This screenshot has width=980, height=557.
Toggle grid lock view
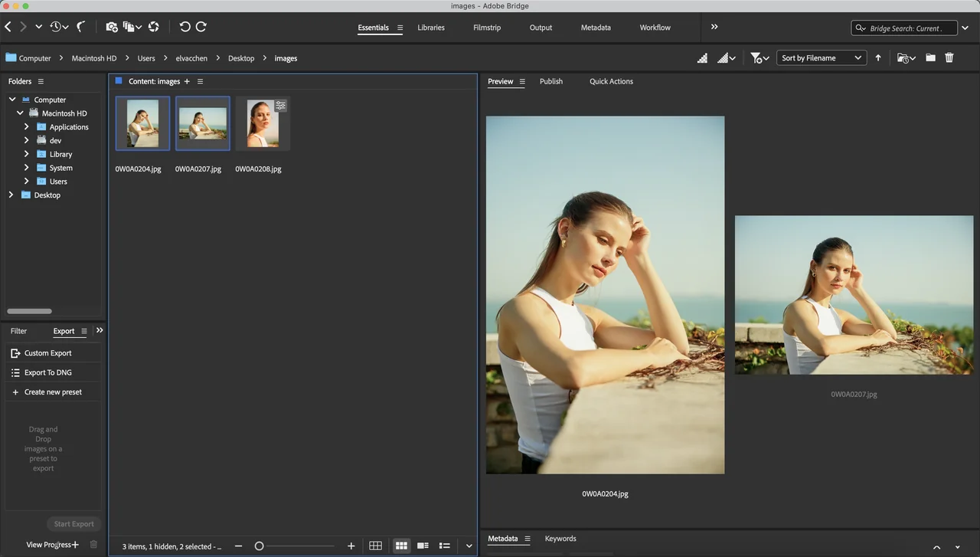pos(375,546)
